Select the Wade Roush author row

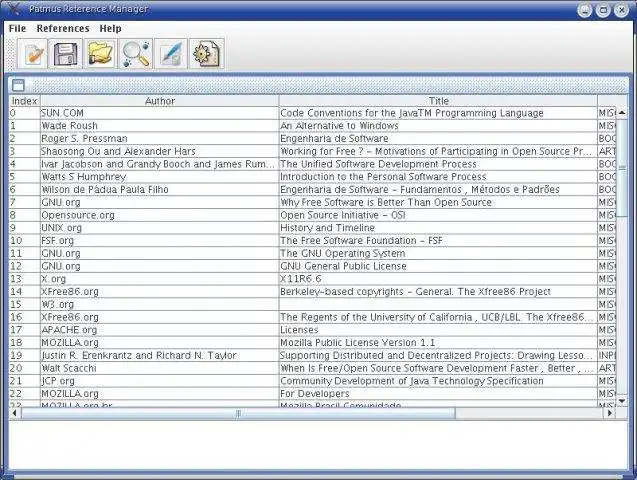tap(160, 125)
